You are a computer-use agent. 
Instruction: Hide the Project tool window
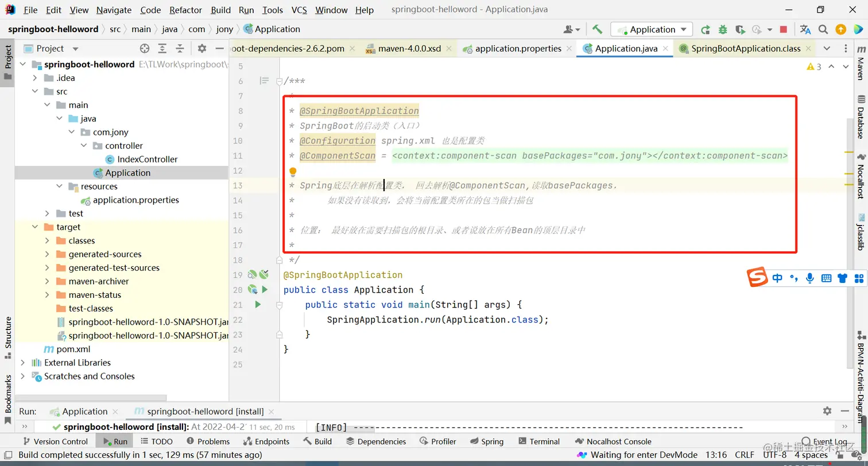coord(219,49)
